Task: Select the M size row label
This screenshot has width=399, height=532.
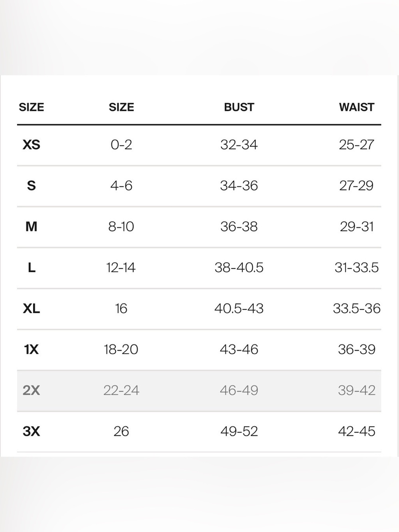Action: [x=31, y=227]
